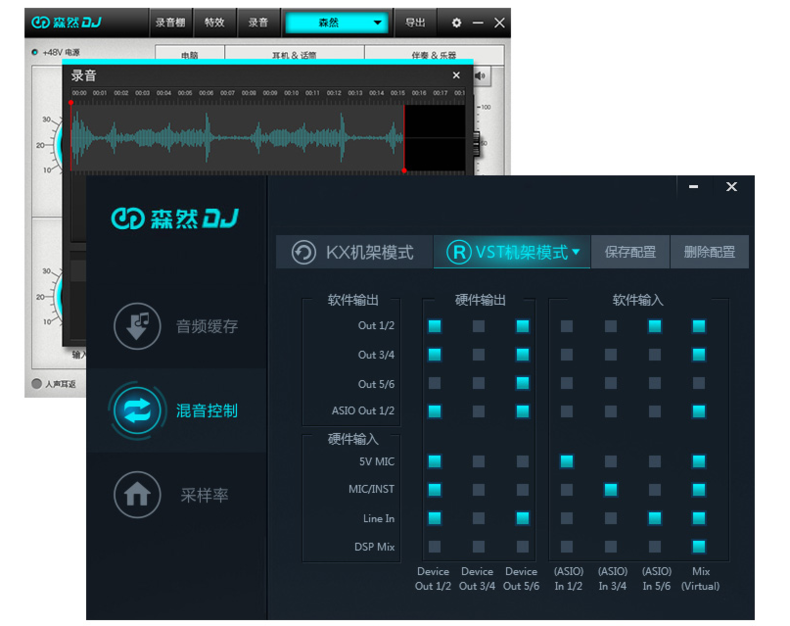The width and height of the screenshot is (790, 626).
Task: Toggle 5V MIC to ASIO In 1/2
Action: [x=567, y=461]
